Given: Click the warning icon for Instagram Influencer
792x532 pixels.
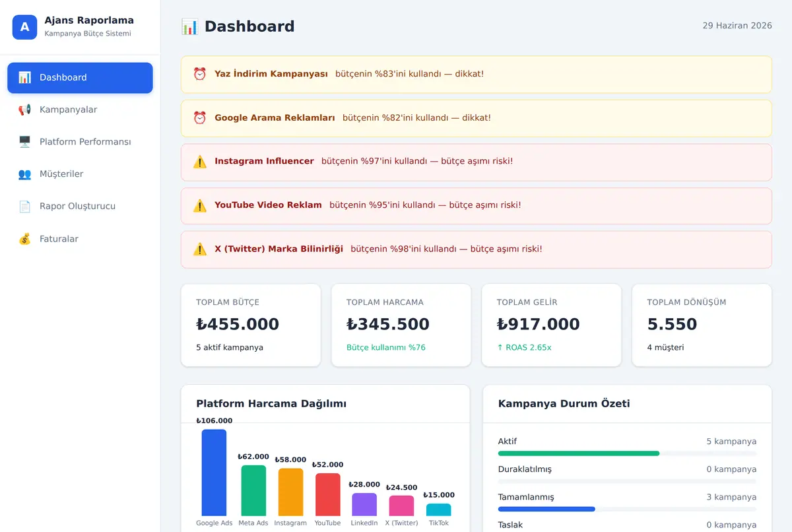Looking at the screenshot, I should [199, 162].
